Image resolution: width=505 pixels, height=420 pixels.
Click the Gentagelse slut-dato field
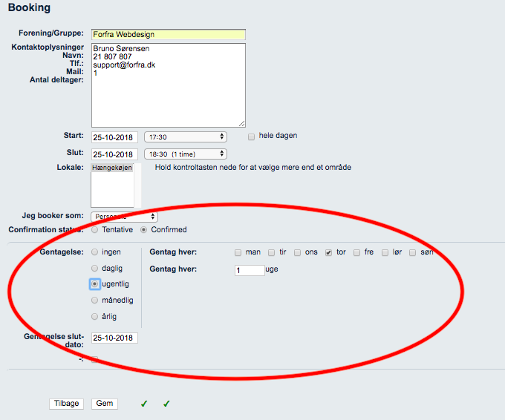(x=114, y=338)
